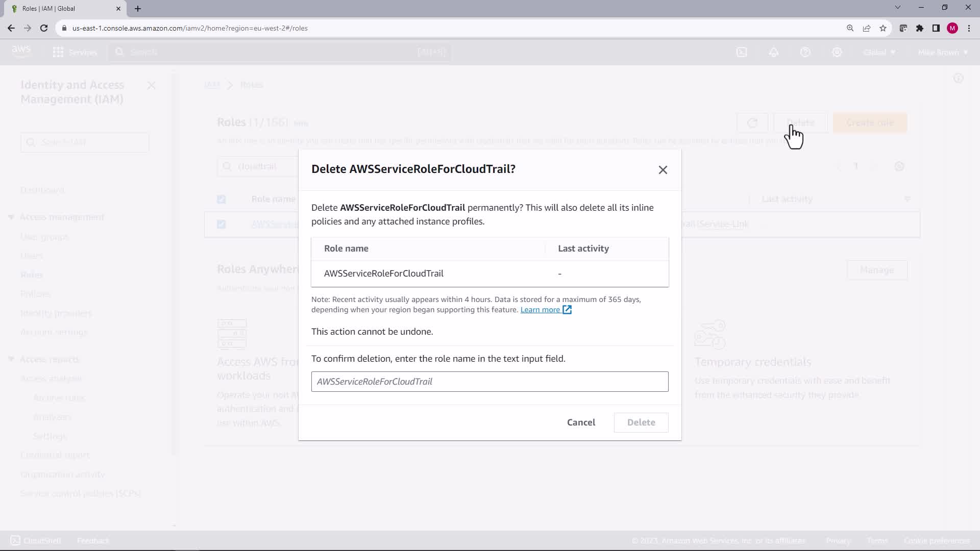The width and height of the screenshot is (980, 551).
Task: Open the AWS settings gear icon
Action: click(x=837, y=52)
